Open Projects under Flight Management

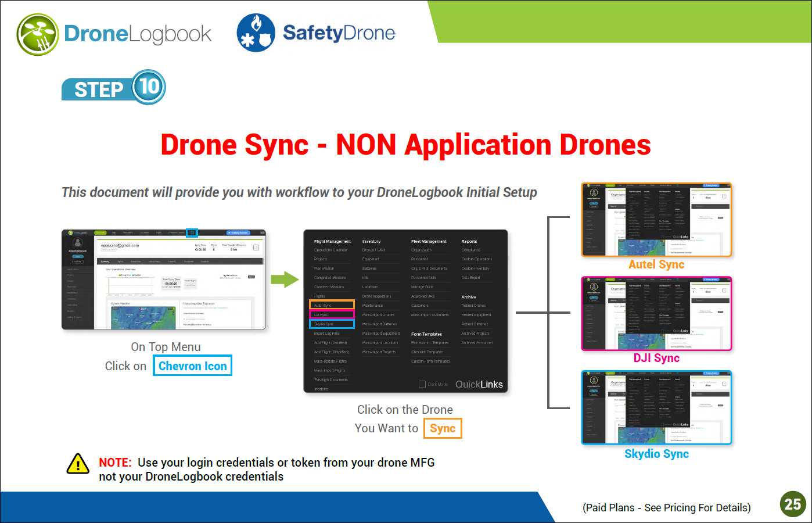pos(321,259)
